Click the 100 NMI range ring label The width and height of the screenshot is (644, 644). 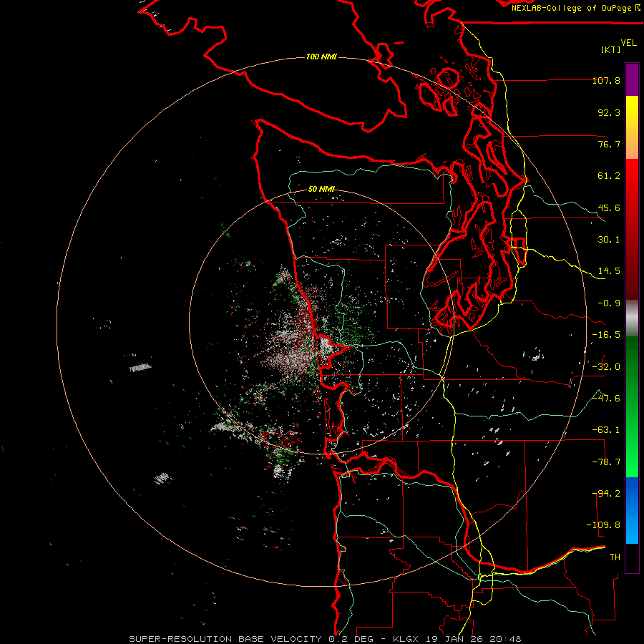tap(321, 57)
